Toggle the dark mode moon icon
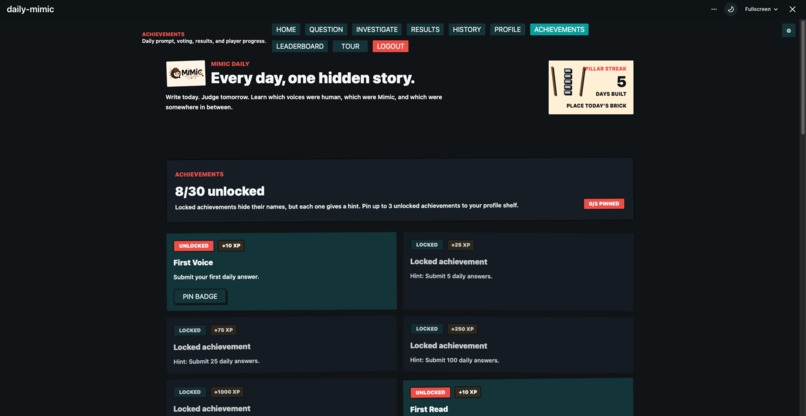The width and height of the screenshot is (806, 416). pyautogui.click(x=730, y=9)
